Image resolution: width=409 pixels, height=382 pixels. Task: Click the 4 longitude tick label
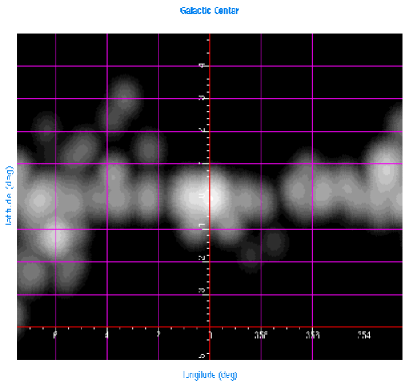(107, 335)
